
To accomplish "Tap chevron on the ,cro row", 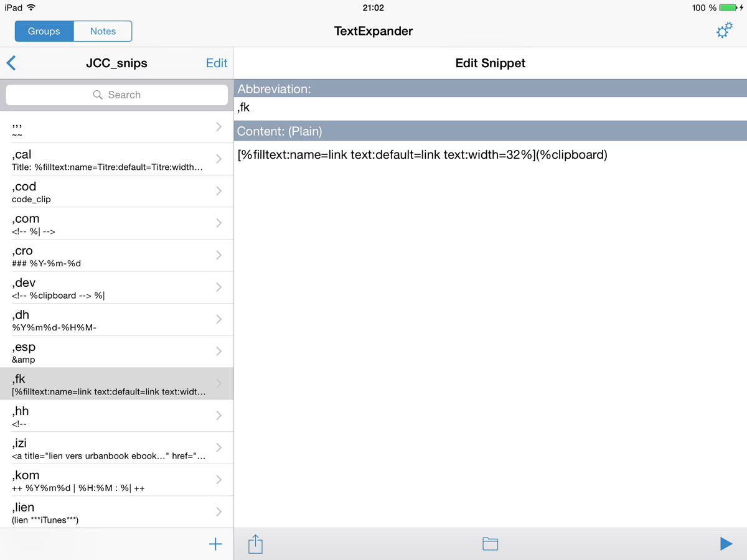I will pyautogui.click(x=218, y=255).
